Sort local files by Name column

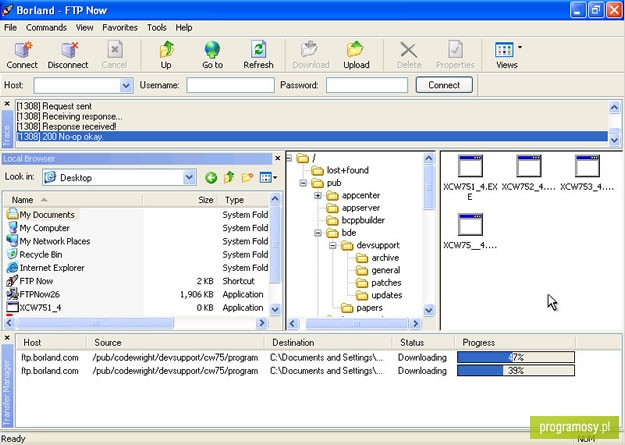point(73,200)
